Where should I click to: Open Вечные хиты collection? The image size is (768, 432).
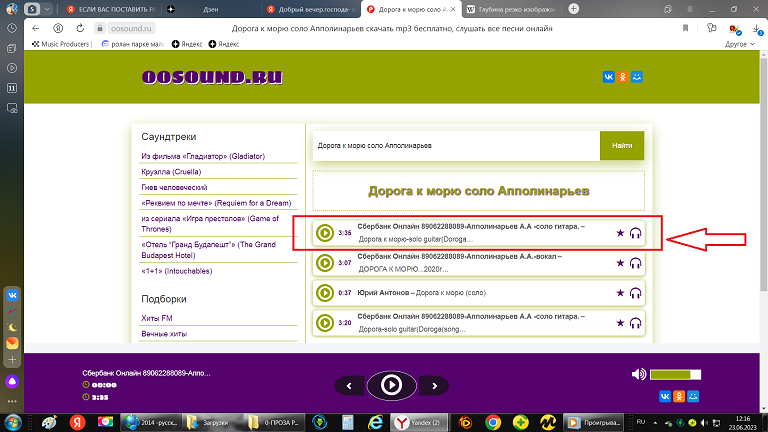(x=164, y=334)
